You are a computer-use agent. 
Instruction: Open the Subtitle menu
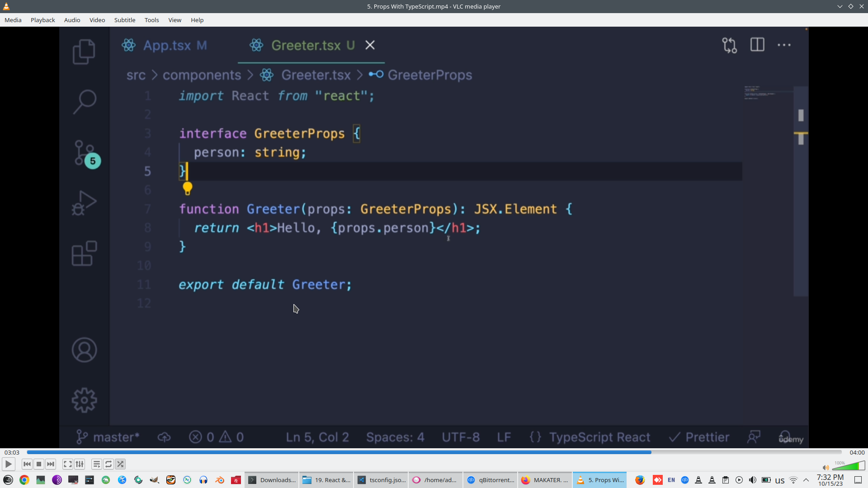point(124,20)
